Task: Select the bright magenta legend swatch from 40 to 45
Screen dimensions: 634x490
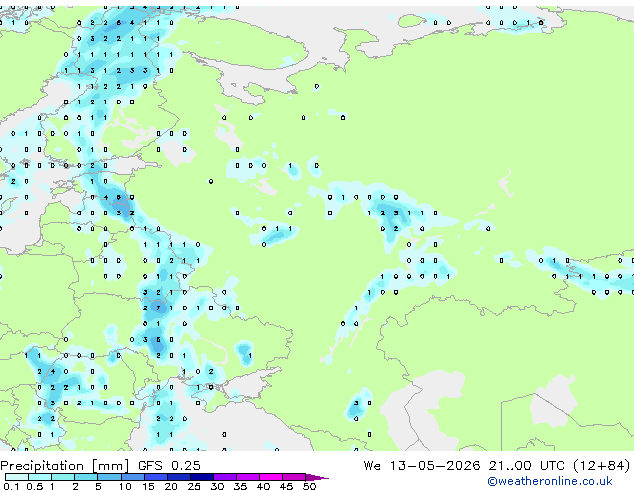Action: click(x=271, y=477)
